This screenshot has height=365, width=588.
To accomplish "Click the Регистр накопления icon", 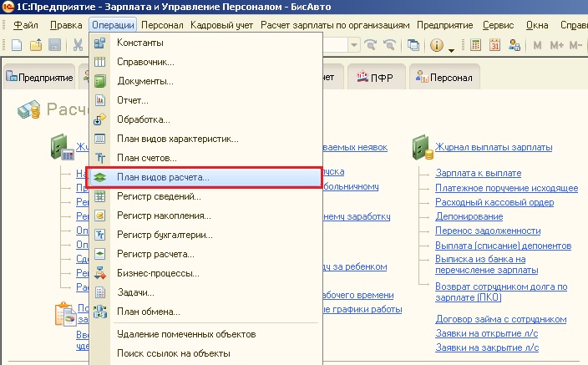I will pyautogui.click(x=99, y=215).
